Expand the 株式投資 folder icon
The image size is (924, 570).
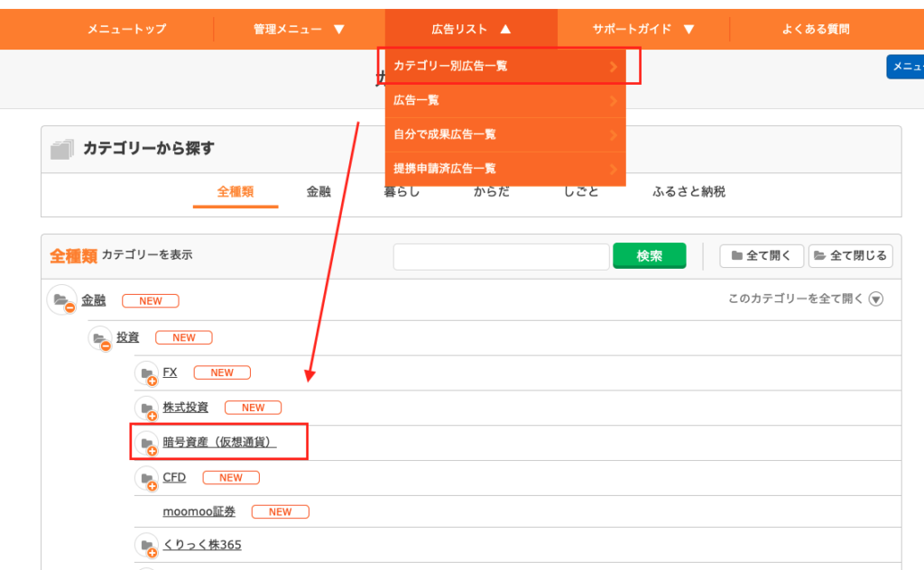click(x=146, y=409)
